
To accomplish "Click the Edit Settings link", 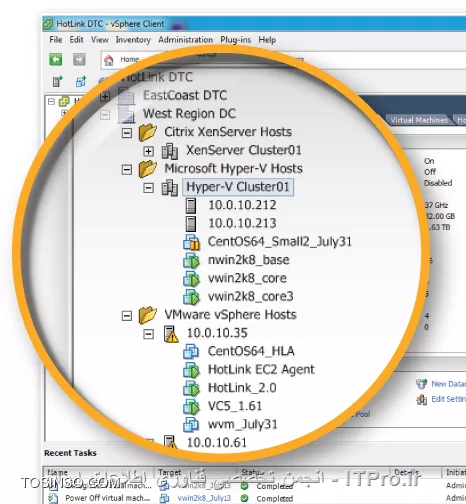I will [448, 399].
